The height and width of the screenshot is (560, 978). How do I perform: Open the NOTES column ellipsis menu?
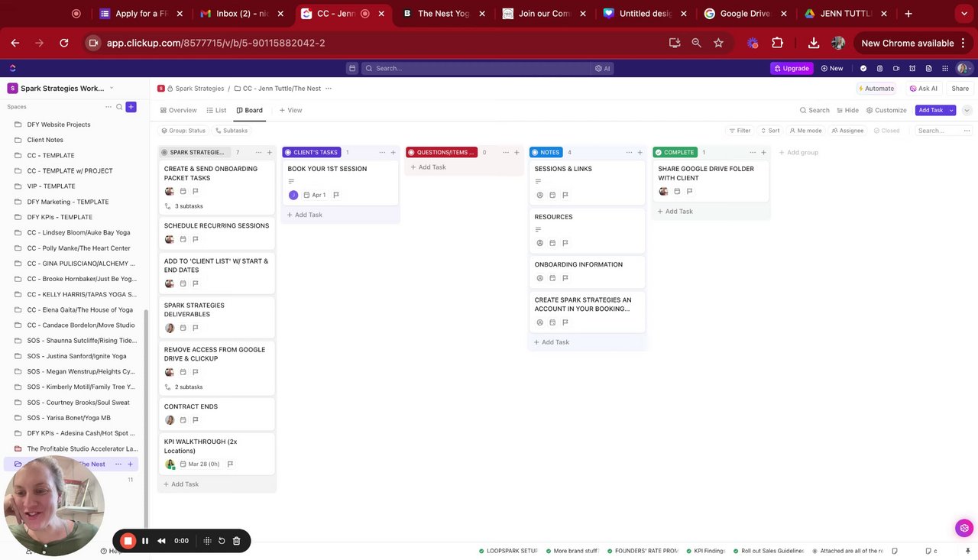629,152
